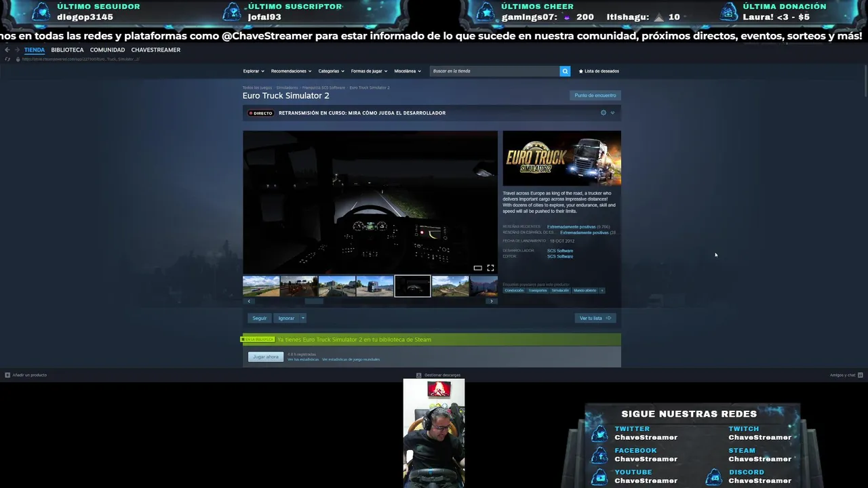Click the store page URL address
868x488 pixels.
coord(81,59)
